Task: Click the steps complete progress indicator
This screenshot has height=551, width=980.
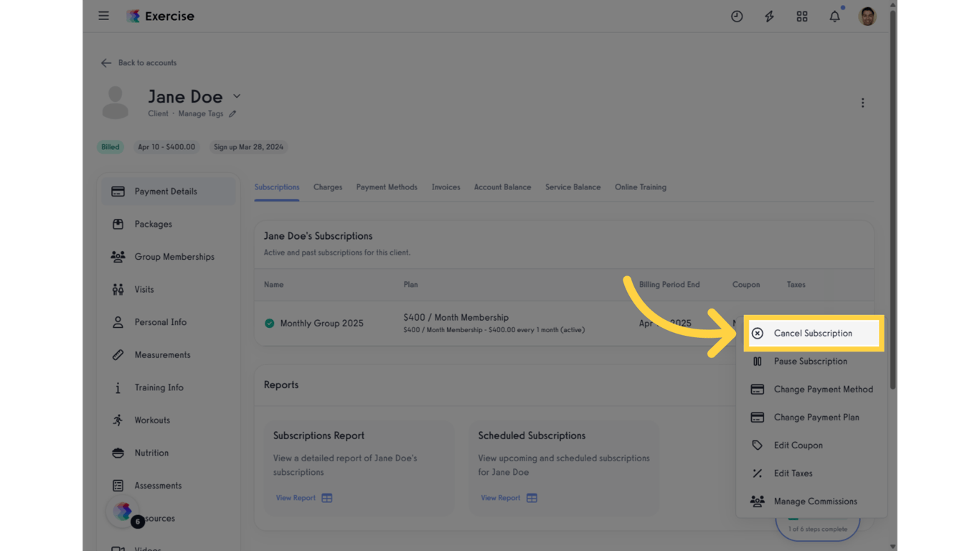Action: [818, 526]
